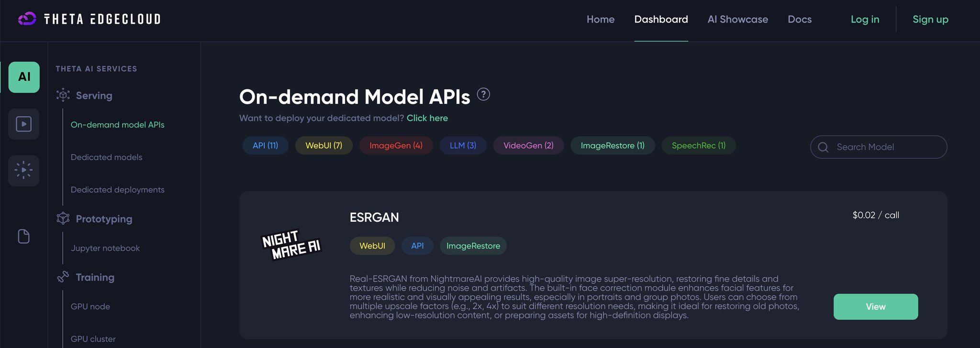Click the Prototyping section cube icon
Image resolution: width=980 pixels, height=348 pixels.
63,218
